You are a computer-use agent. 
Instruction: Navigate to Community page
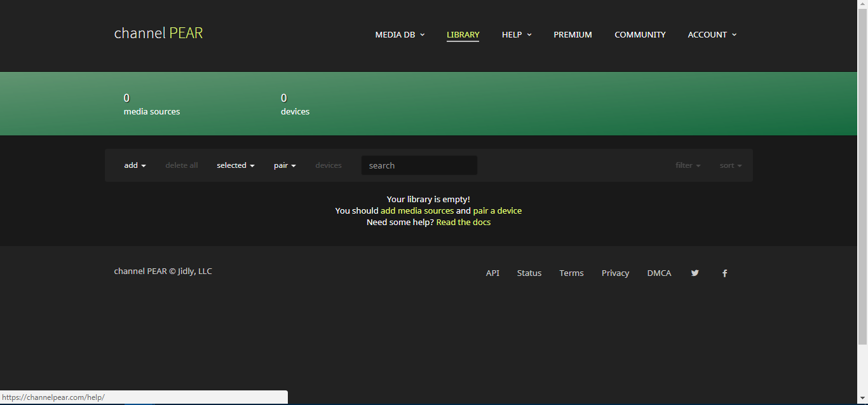coord(640,35)
